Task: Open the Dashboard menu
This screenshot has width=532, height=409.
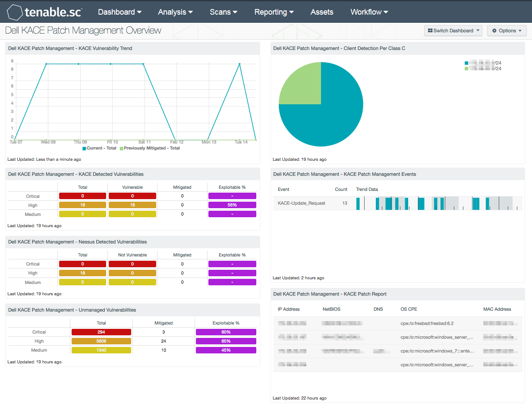Action: coord(120,12)
